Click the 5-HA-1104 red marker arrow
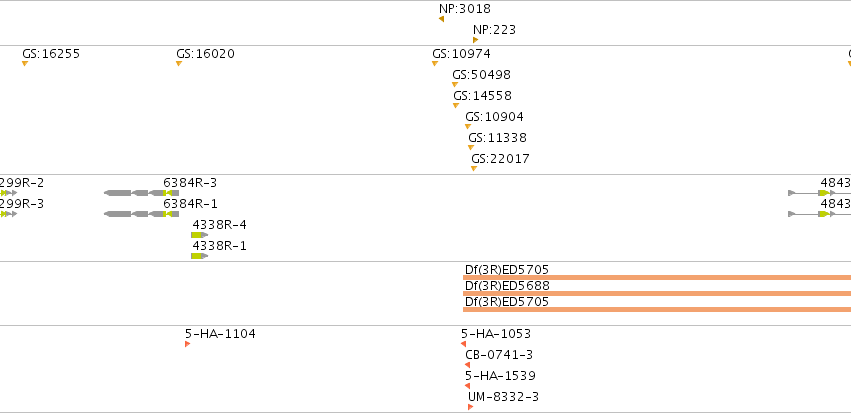This screenshot has width=851, height=413. pos(187,344)
